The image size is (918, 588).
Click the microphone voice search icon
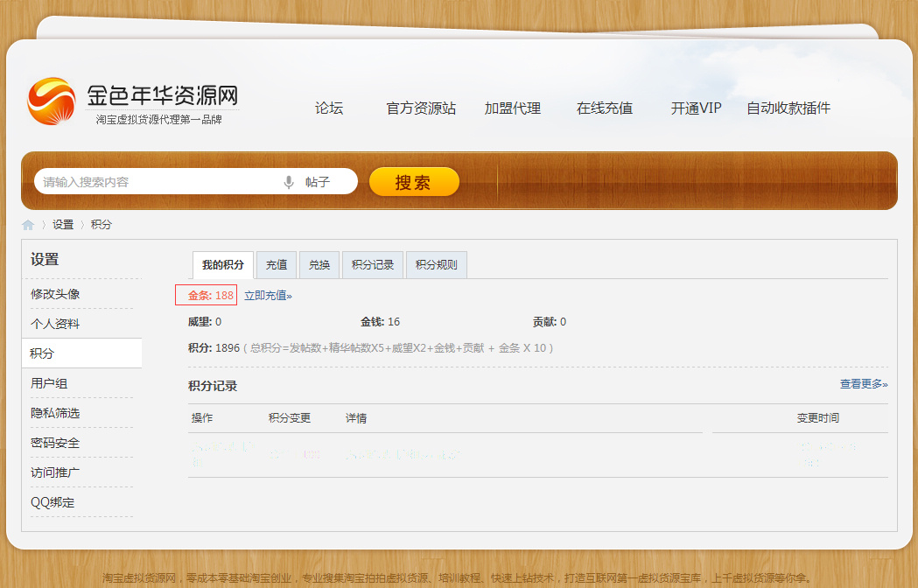pyautogui.click(x=289, y=182)
